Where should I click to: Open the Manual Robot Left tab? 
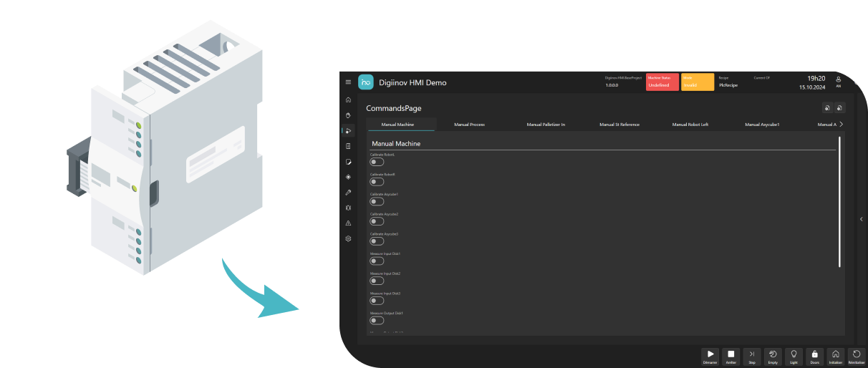(x=690, y=125)
